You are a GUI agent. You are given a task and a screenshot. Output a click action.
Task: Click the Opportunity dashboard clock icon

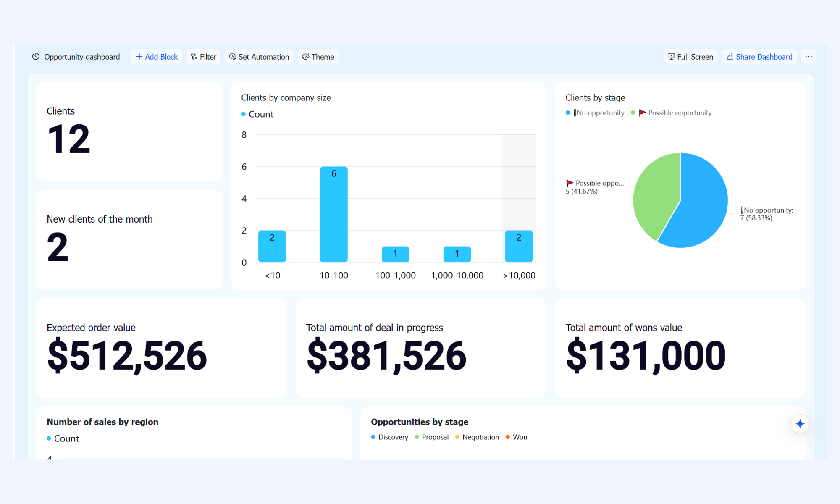[x=36, y=57]
